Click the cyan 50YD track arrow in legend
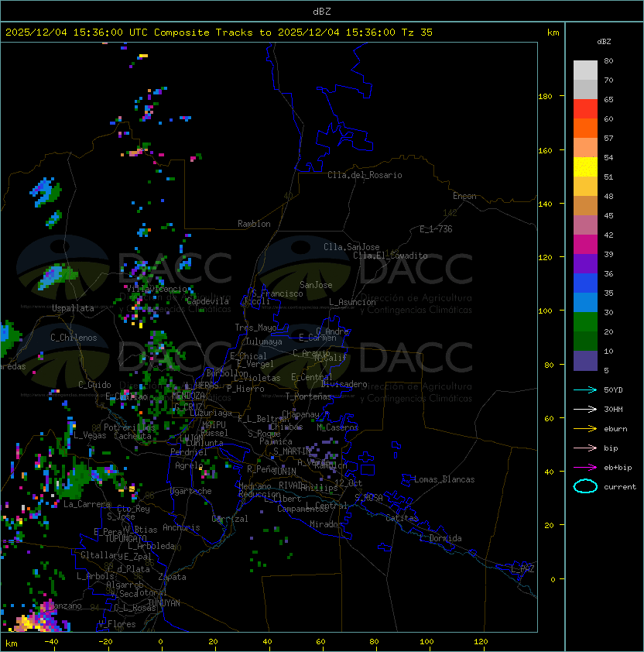This screenshot has height=652, width=644. pos(585,390)
